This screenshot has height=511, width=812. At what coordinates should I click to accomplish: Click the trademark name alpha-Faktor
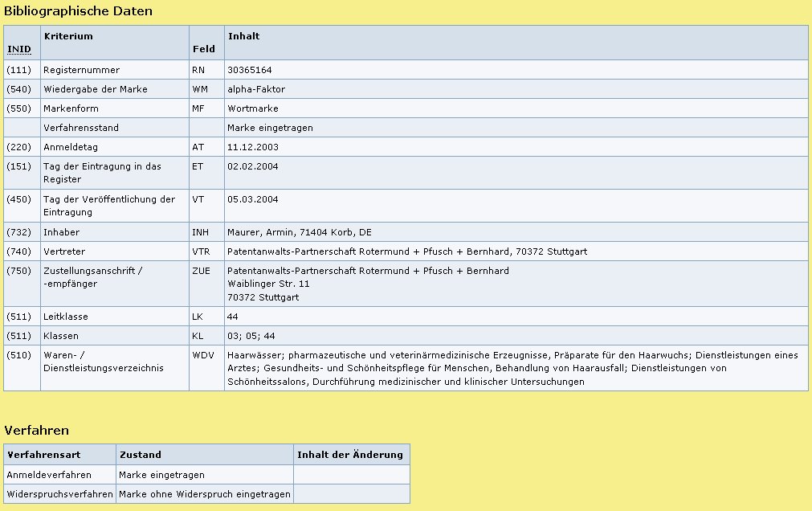pos(256,89)
